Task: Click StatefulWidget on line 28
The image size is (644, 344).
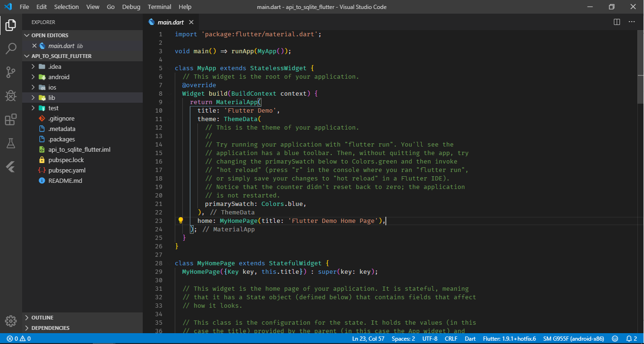Action: point(295,263)
